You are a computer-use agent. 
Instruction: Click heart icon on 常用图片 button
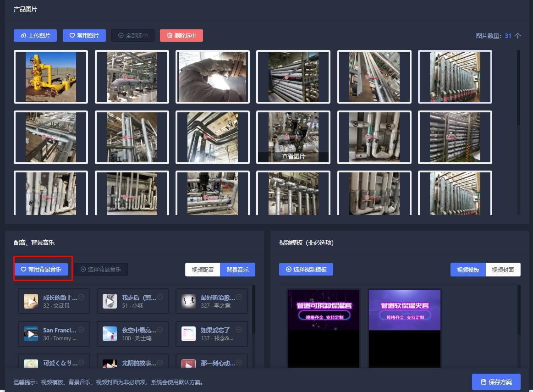pyautogui.click(x=71, y=35)
